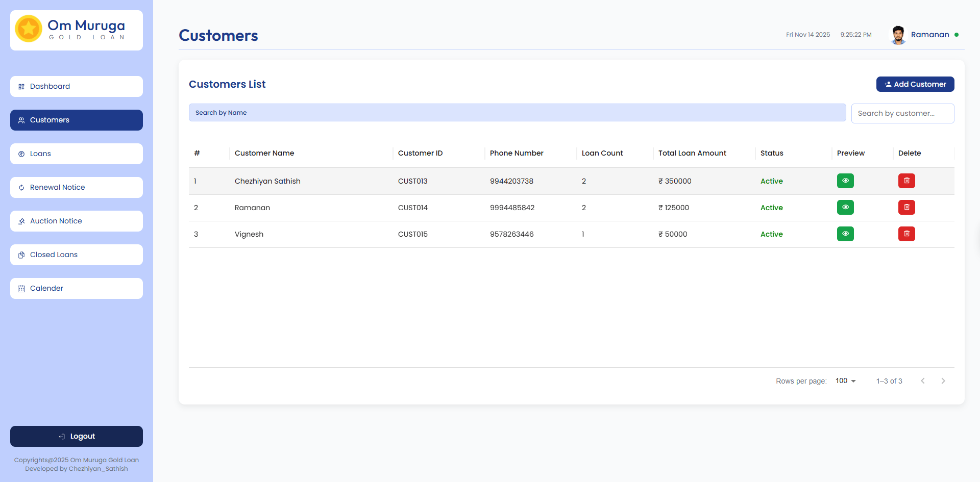This screenshot has height=482, width=980.
Task: Click the Om Muruga gold coin logo
Action: [29, 29]
